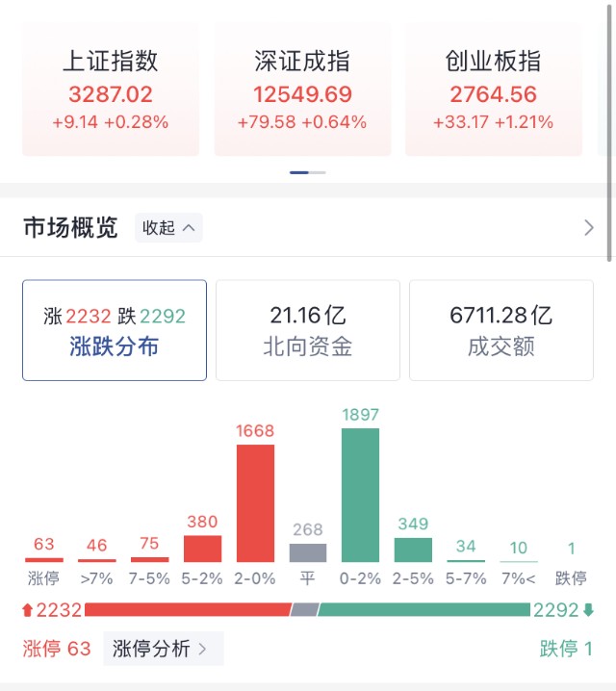Viewport: 616px width, 691px height.
Task: Click the gray 268 flat bar
Action: [x=308, y=552]
